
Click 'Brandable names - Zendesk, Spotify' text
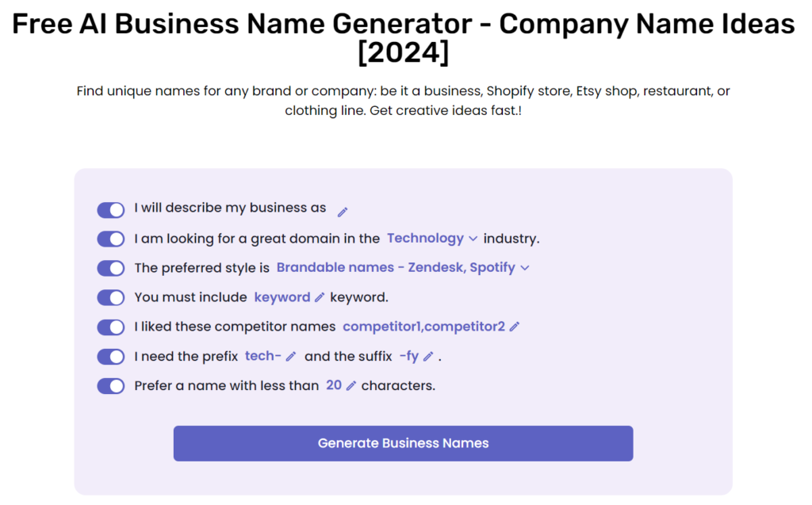click(395, 268)
